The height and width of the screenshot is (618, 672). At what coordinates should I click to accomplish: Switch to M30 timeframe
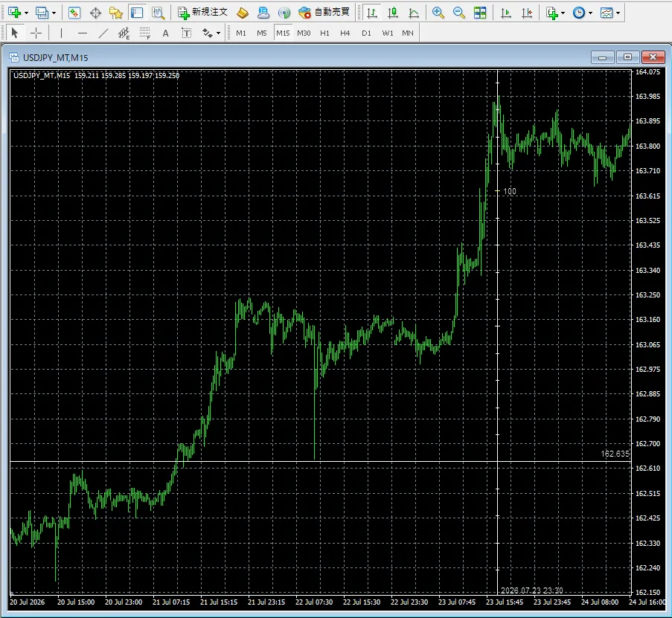[304, 33]
